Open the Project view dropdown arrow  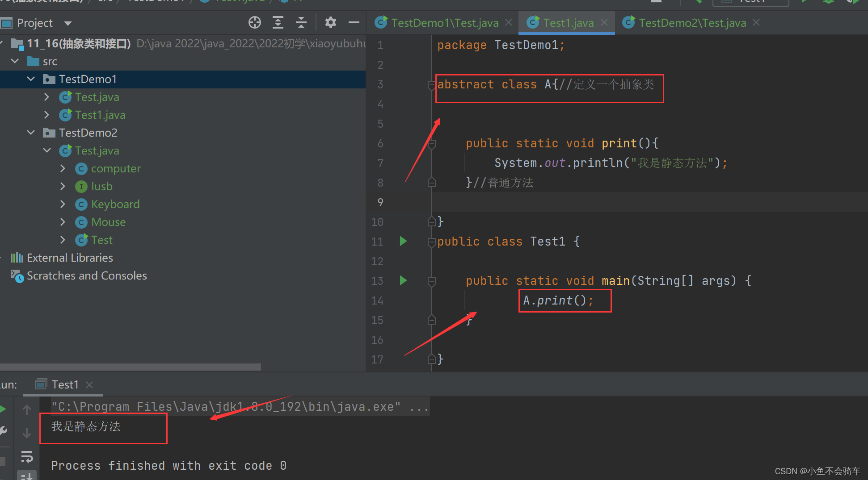click(68, 23)
